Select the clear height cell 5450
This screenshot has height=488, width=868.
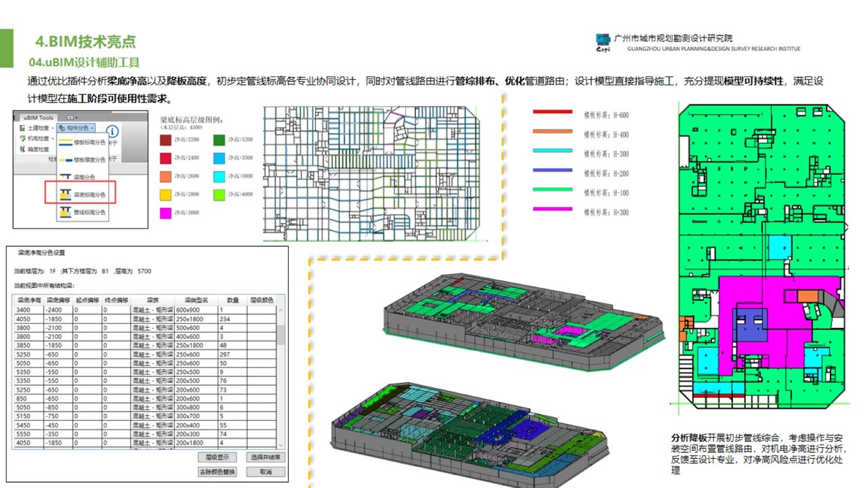[x=29, y=425]
